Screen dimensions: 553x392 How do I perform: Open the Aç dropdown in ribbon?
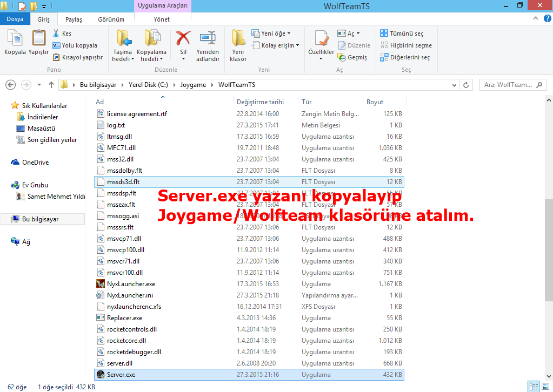[349, 33]
